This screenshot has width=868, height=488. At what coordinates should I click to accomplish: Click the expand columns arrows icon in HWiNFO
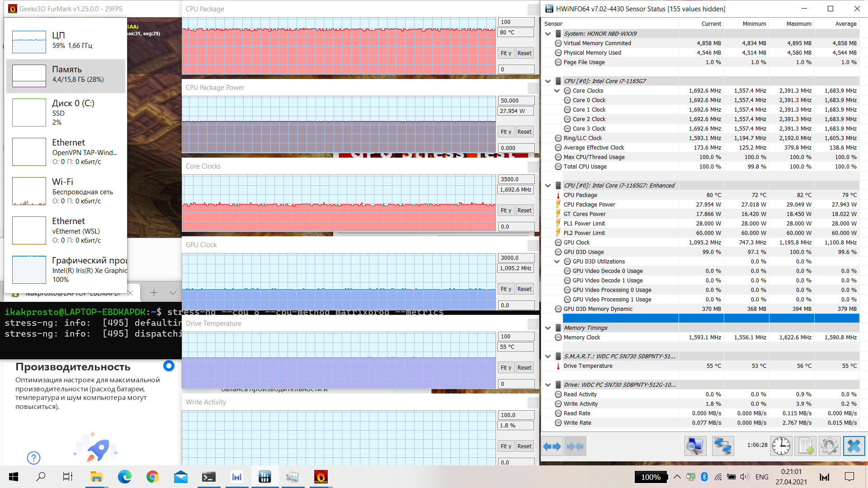(x=552, y=446)
